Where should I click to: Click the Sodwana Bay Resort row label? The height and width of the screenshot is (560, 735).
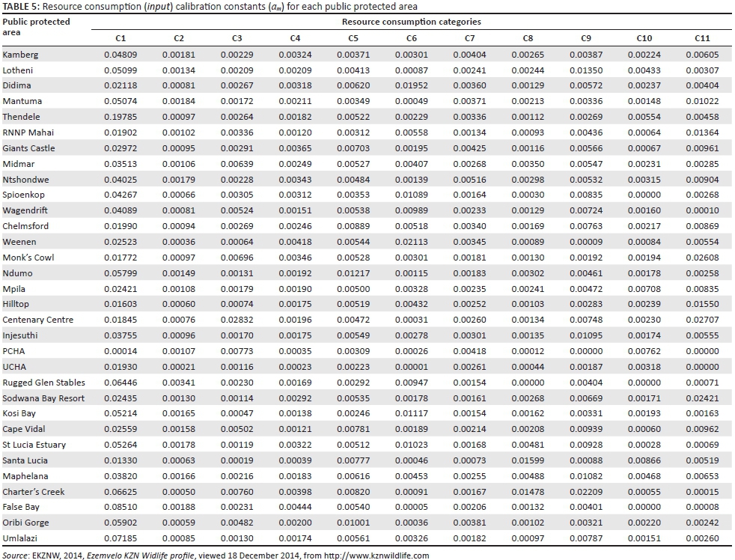tap(43, 398)
